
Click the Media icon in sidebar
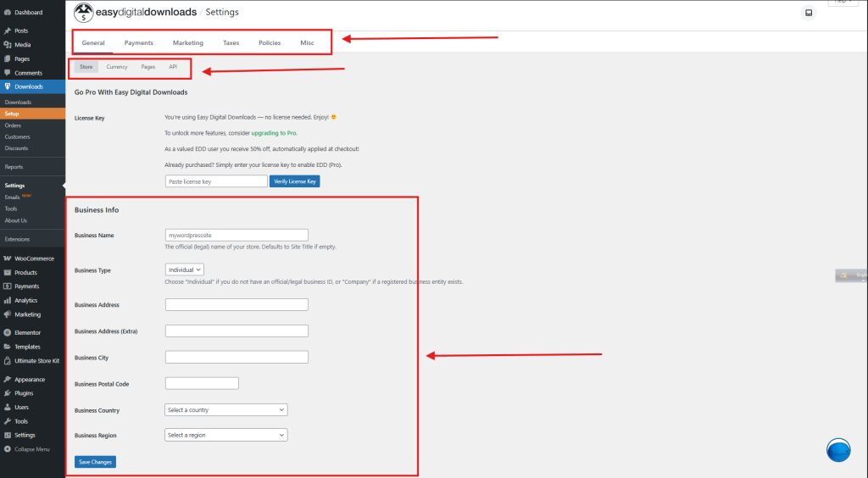point(7,45)
